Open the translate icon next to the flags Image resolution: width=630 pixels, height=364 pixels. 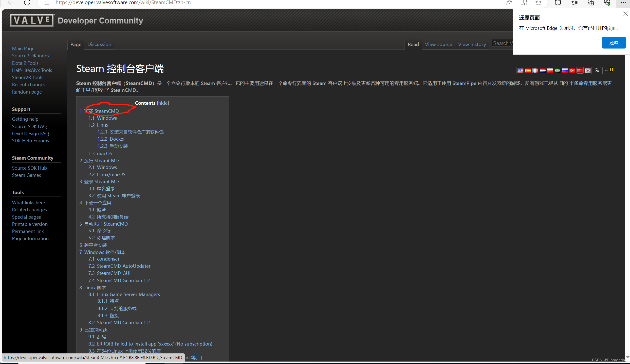pos(597,70)
